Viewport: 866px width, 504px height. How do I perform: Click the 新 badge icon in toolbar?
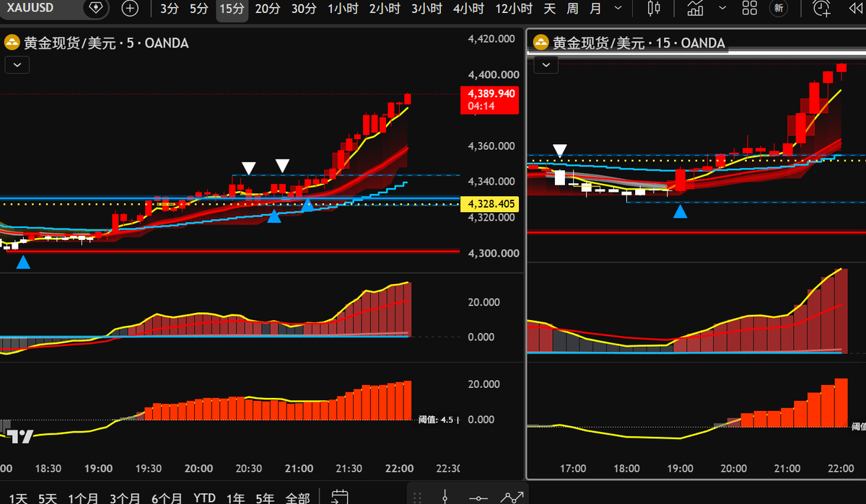[x=778, y=9]
